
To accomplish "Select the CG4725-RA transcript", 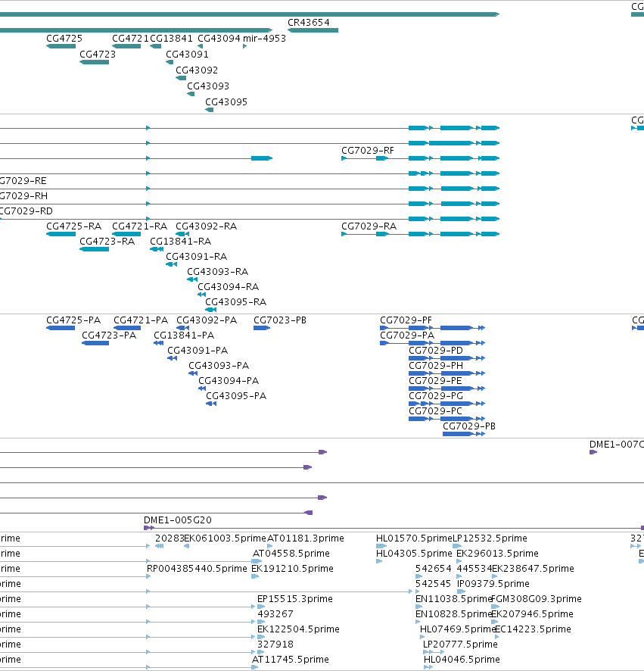I will point(61,234).
